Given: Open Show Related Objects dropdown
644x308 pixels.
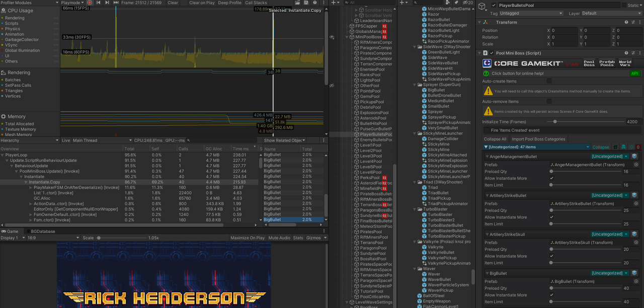Looking at the screenshot, I should coord(285,140).
